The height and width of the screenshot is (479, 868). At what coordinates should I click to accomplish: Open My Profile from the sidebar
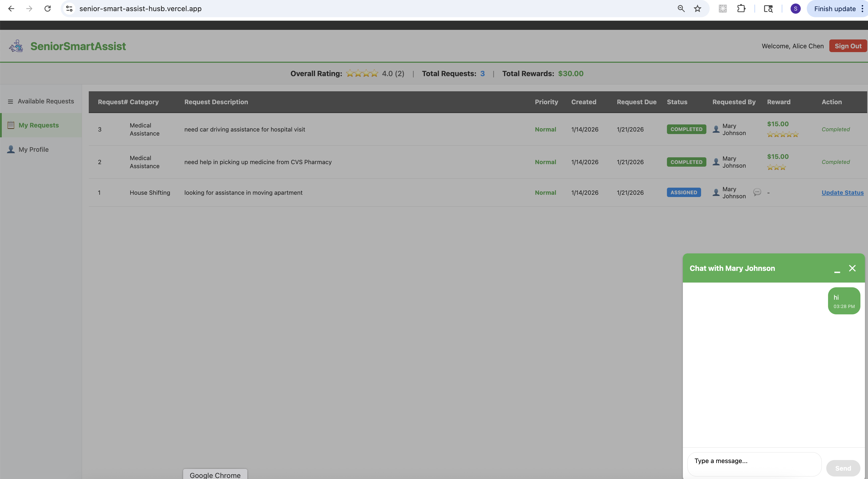(x=33, y=149)
